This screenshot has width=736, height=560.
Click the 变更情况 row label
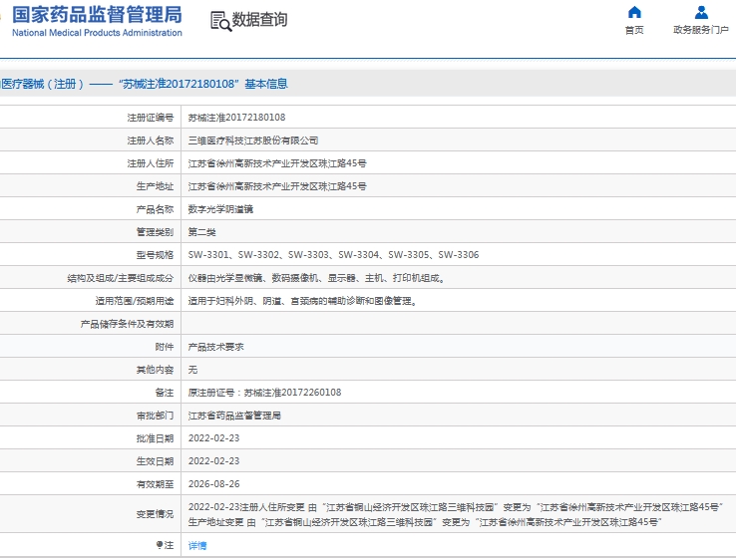point(155,514)
